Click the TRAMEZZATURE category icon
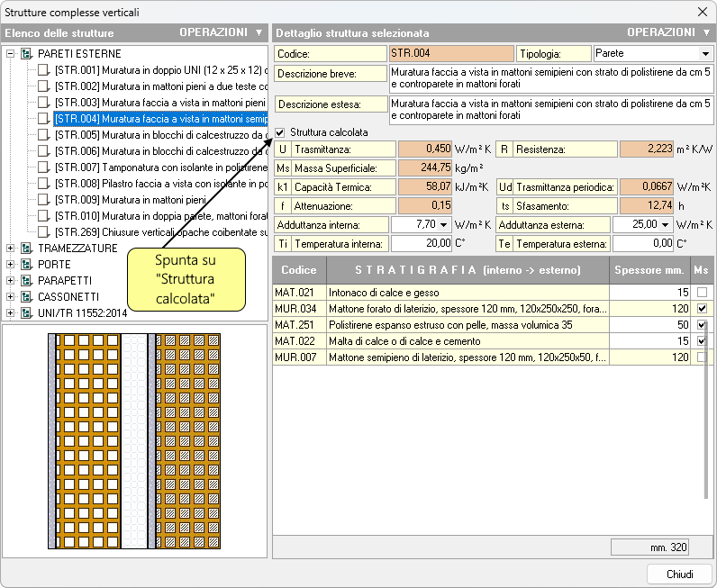The width and height of the screenshot is (717, 588). [26, 249]
